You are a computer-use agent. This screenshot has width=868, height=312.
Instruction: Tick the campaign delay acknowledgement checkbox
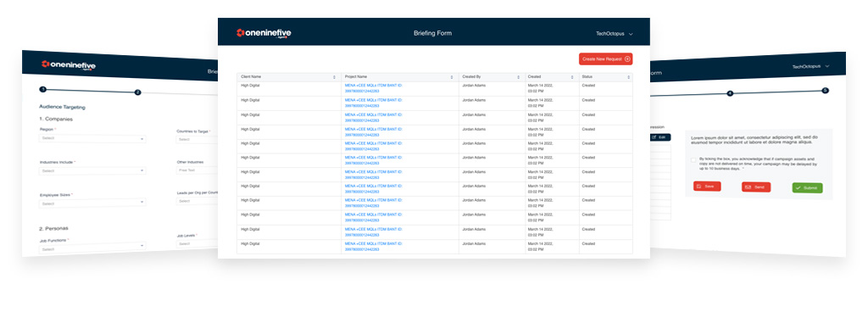[693, 160]
